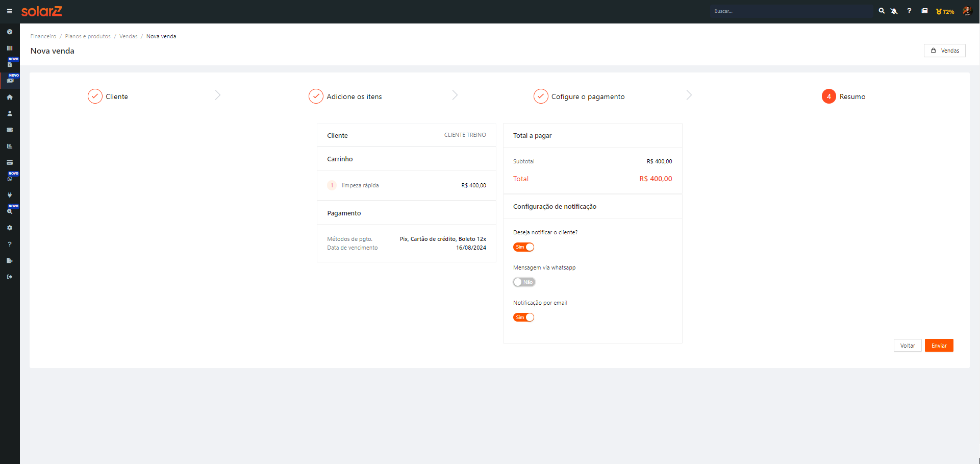The height and width of the screenshot is (464, 980).
Task: Click the plug integrations icon in the sidebar
Action: (x=10, y=195)
